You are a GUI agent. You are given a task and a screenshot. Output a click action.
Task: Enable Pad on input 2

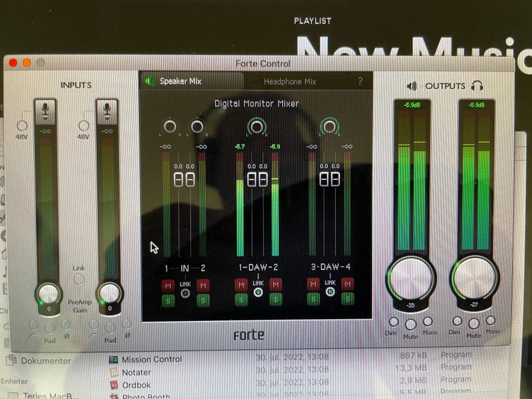pyautogui.click(x=110, y=328)
